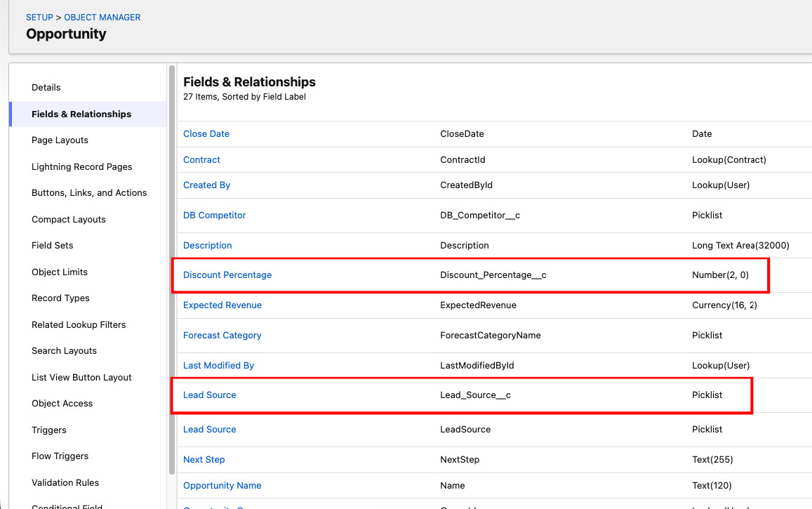Open the standard Lead Source field (LeadSource)
812x509 pixels.
[209, 430]
